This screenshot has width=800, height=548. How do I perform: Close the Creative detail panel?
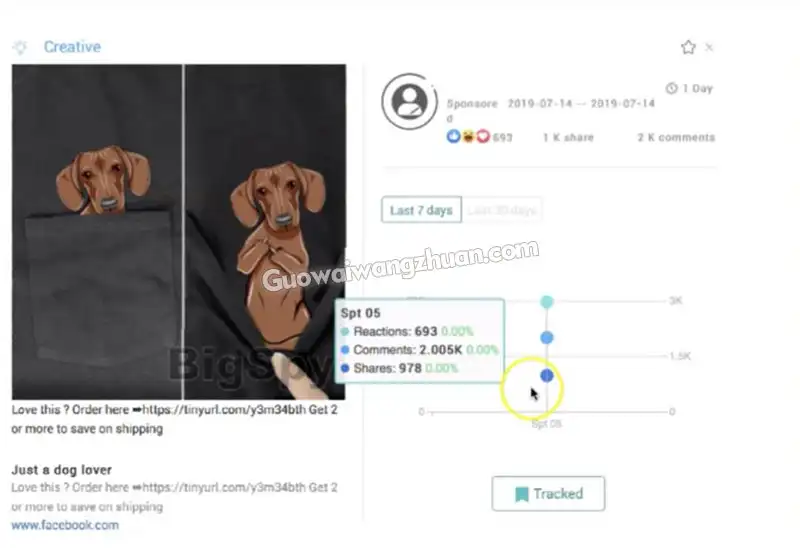pos(709,47)
